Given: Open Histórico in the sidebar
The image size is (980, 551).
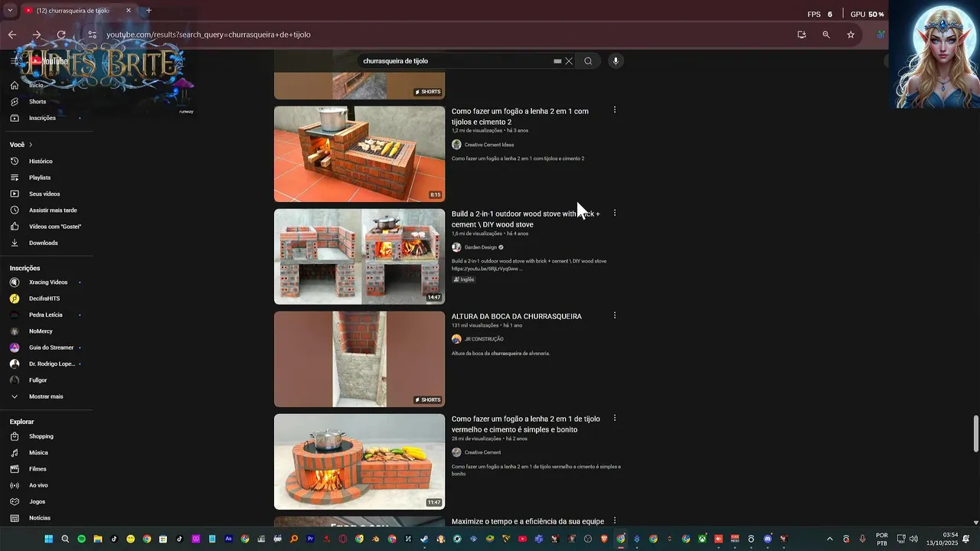Looking at the screenshot, I should (41, 161).
